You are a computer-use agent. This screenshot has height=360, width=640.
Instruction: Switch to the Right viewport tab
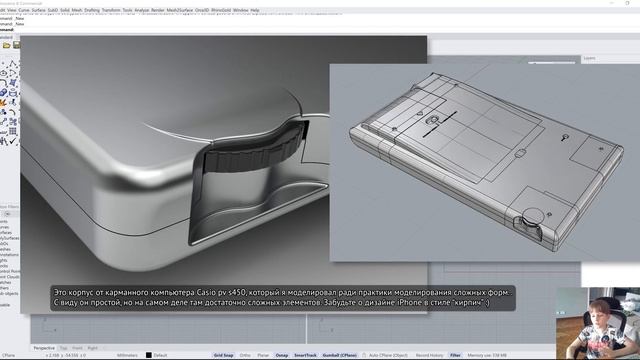coord(93,348)
